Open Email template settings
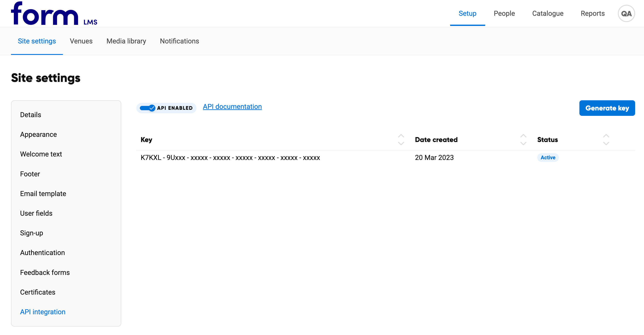This screenshot has height=335, width=644. 43,194
